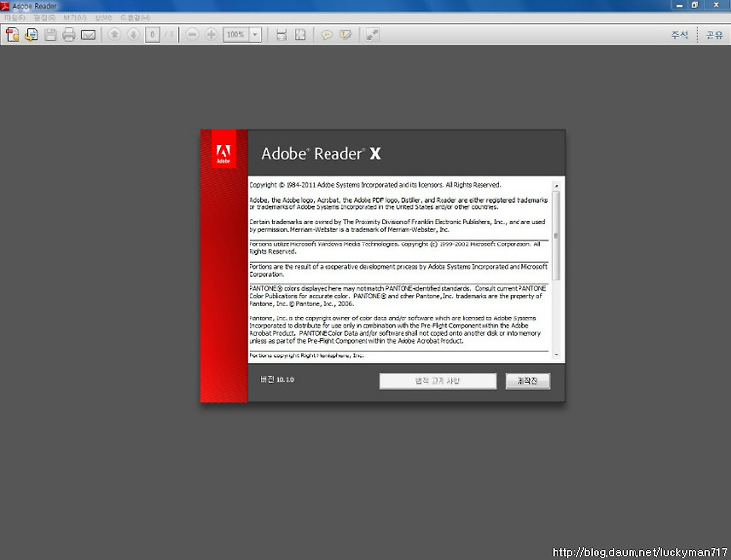Click the sticky note comment icon
The image size is (731, 560).
pyautogui.click(x=327, y=35)
